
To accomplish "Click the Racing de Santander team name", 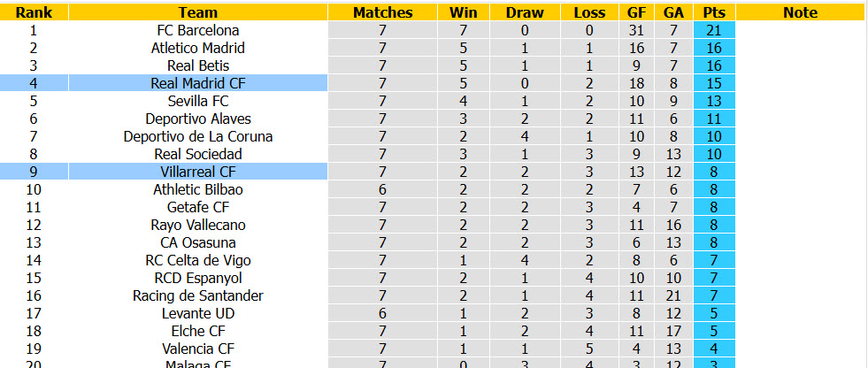I will [198, 295].
